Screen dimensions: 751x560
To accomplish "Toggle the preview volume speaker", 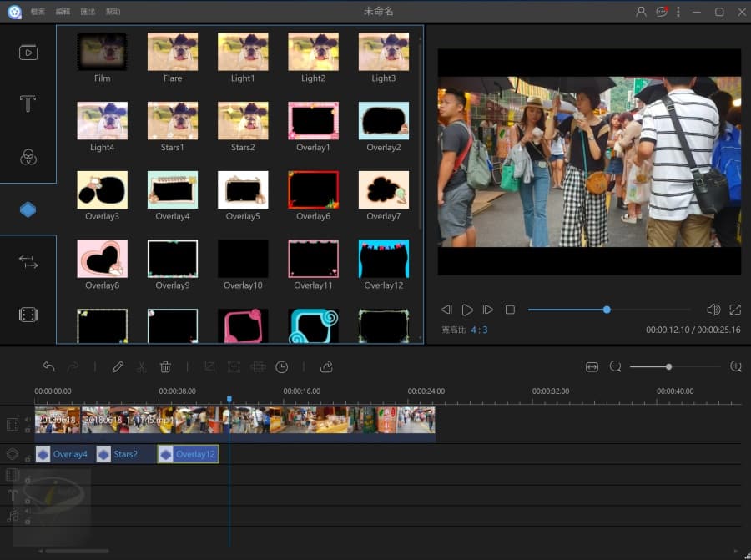I will pos(713,310).
